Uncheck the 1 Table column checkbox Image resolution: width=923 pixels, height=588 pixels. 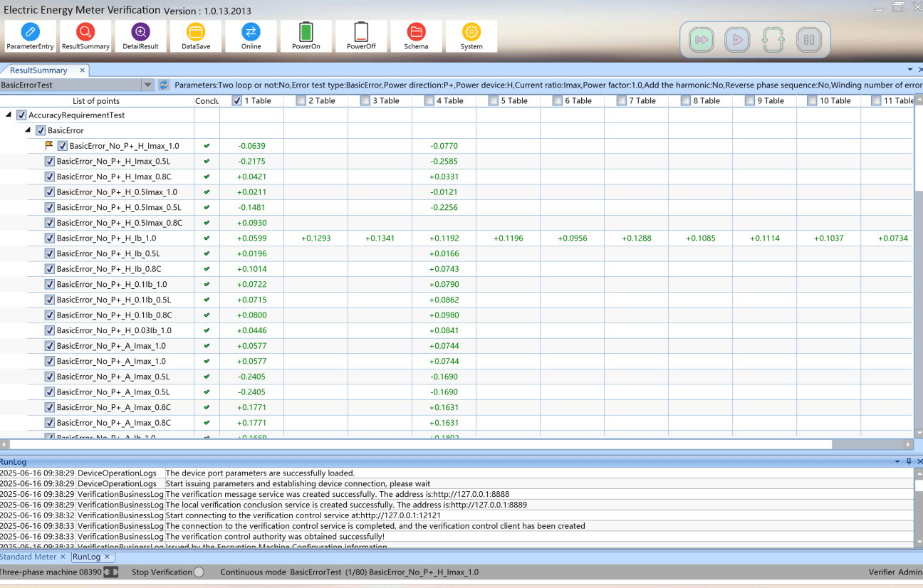[237, 101]
